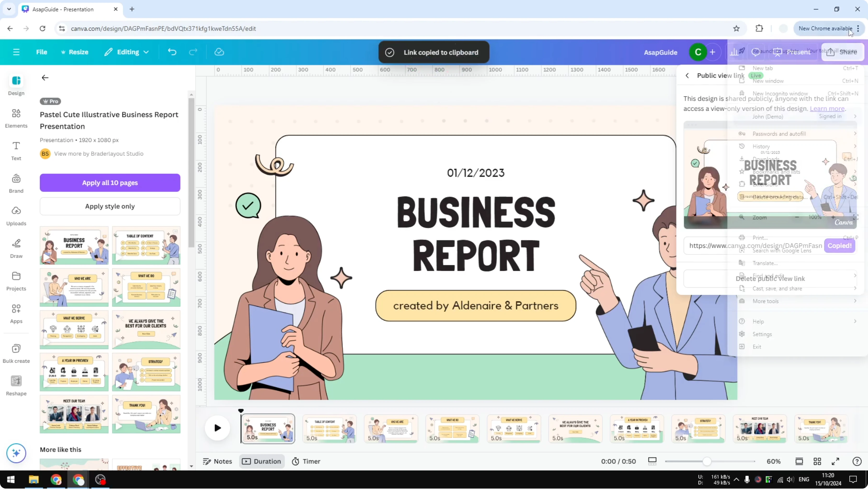868x489 pixels.
Task: Select the Draw sidebar tool
Action: pos(16,249)
